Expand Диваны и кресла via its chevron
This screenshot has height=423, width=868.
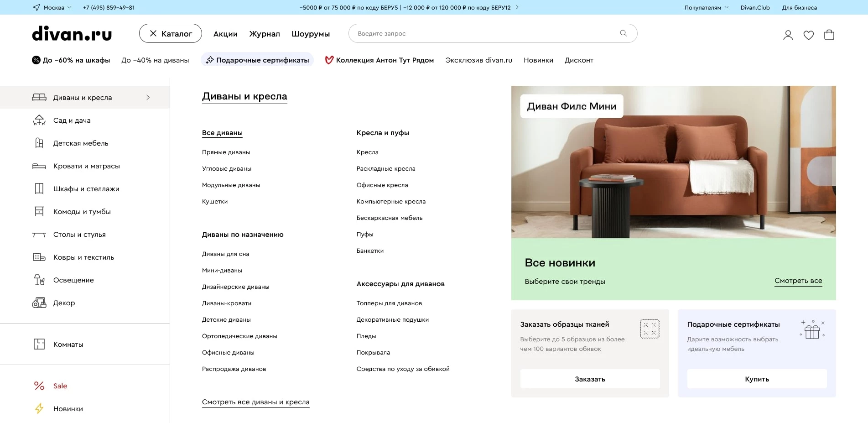click(x=147, y=97)
